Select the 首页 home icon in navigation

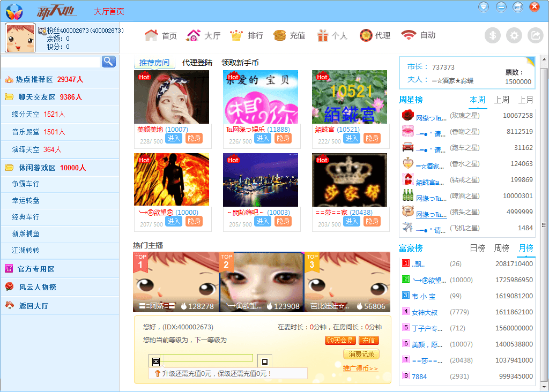[x=151, y=35]
